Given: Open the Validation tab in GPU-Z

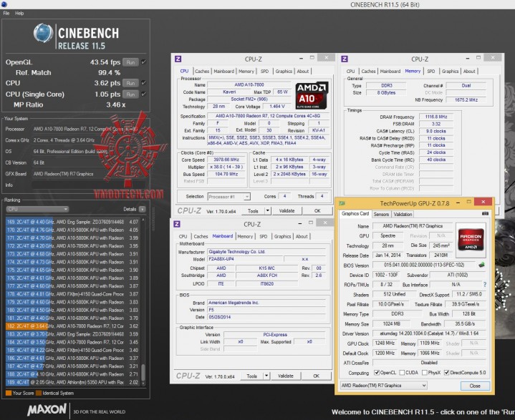Looking at the screenshot, I should (x=403, y=214).
